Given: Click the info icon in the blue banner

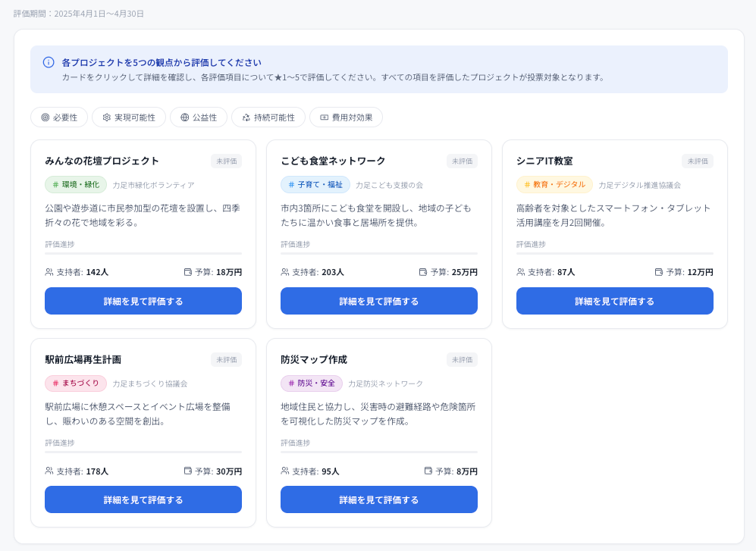Looking at the screenshot, I should [x=49, y=62].
